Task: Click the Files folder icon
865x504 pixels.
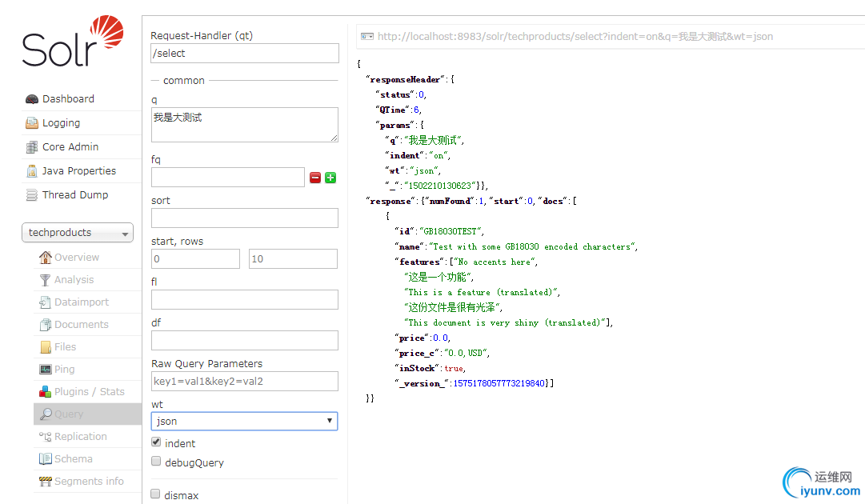Action: point(46,347)
